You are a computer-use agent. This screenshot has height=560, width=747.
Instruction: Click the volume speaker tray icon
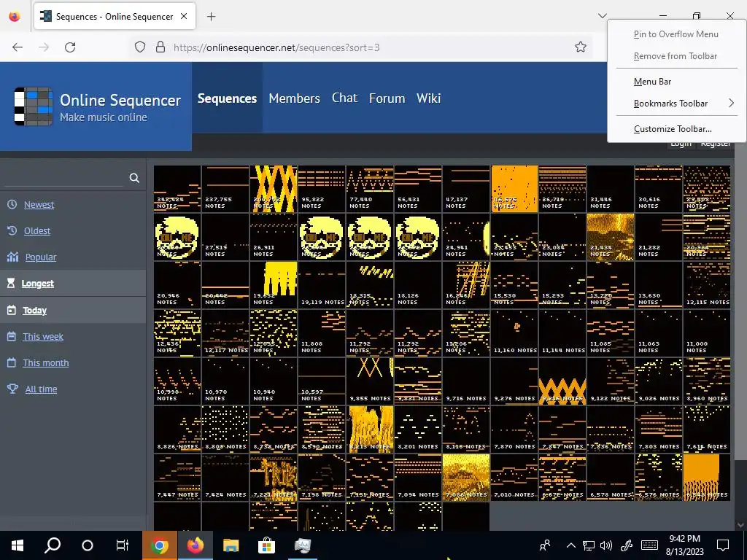coord(606,545)
